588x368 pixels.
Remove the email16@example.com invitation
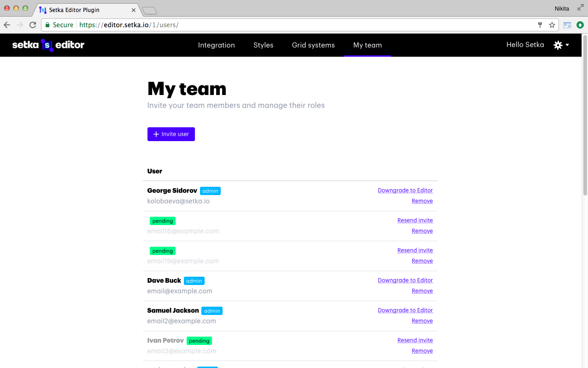click(423, 231)
